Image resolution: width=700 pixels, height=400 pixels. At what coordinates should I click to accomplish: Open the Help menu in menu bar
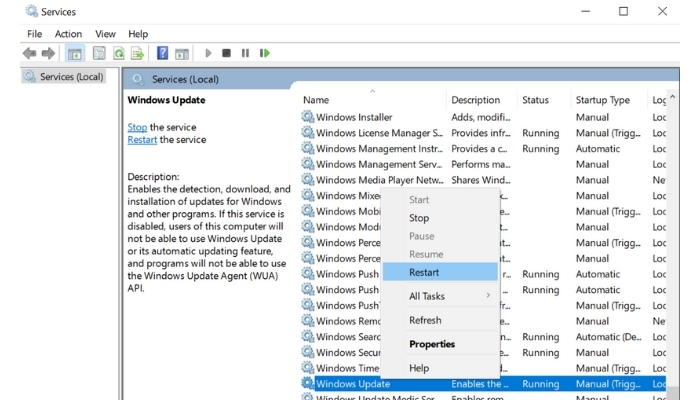tap(138, 34)
